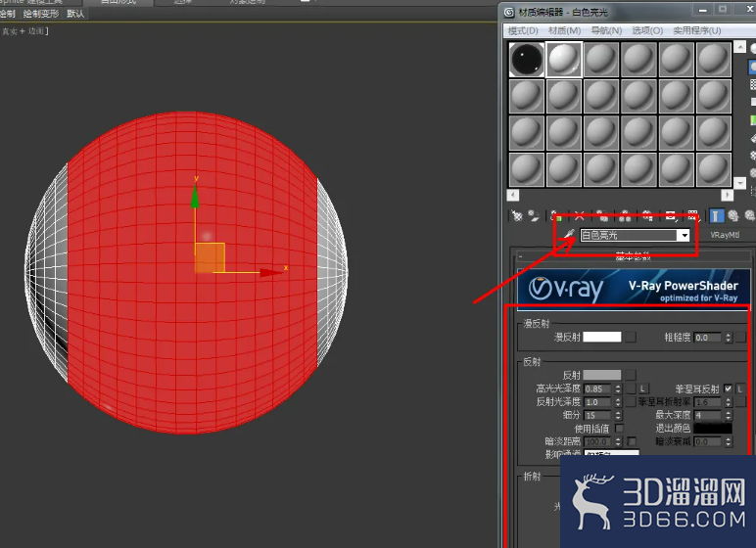
Task: Toggle the L lock beside 高光光泽度
Action: point(643,388)
